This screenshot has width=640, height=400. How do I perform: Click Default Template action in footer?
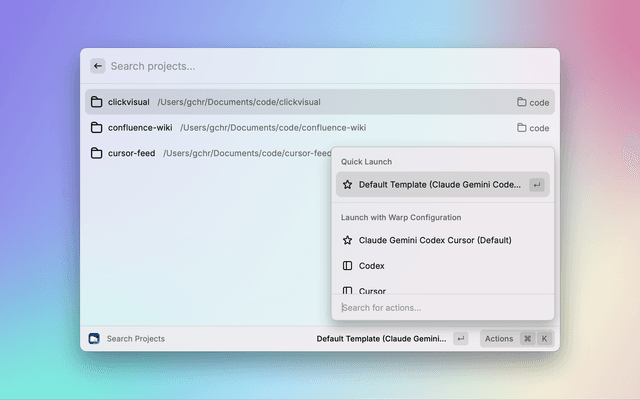pyautogui.click(x=381, y=339)
